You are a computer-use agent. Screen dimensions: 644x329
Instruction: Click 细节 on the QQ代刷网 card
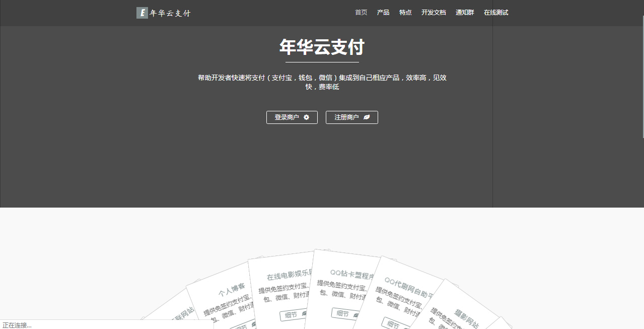[x=395, y=324]
